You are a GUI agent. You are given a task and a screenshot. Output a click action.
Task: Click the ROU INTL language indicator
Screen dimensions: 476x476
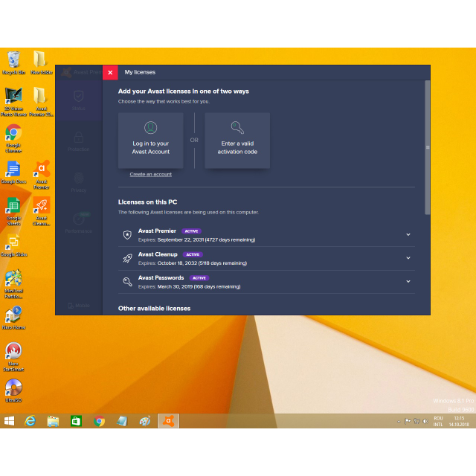(x=438, y=422)
